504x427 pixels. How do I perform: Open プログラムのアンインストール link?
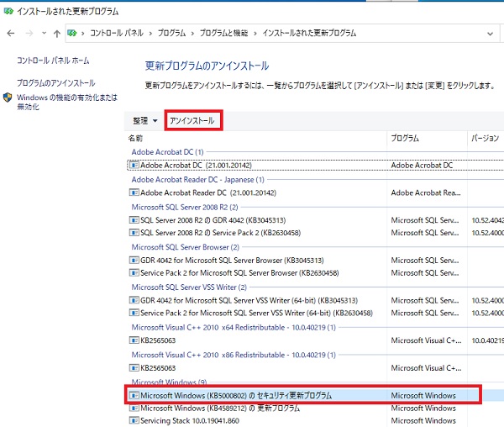point(56,83)
